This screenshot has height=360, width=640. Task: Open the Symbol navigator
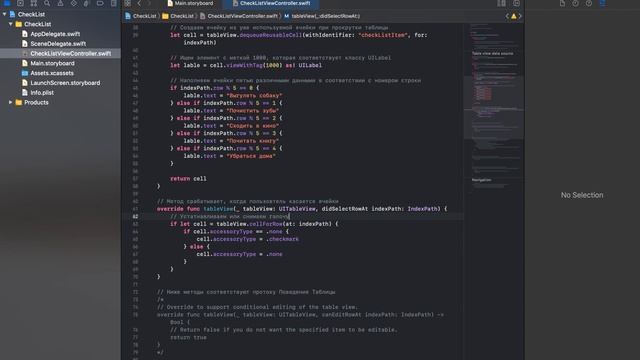point(33,3)
